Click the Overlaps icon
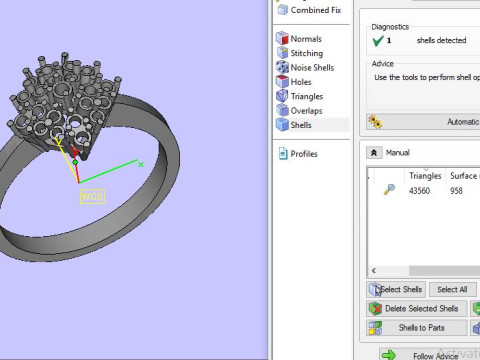The height and width of the screenshot is (360, 480). (282, 110)
